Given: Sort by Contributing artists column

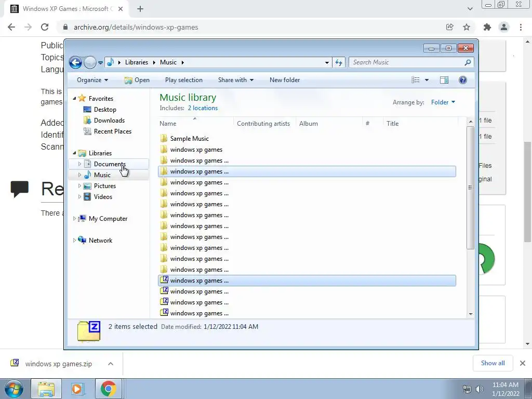Looking at the screenshot, I should click(263, 124).
